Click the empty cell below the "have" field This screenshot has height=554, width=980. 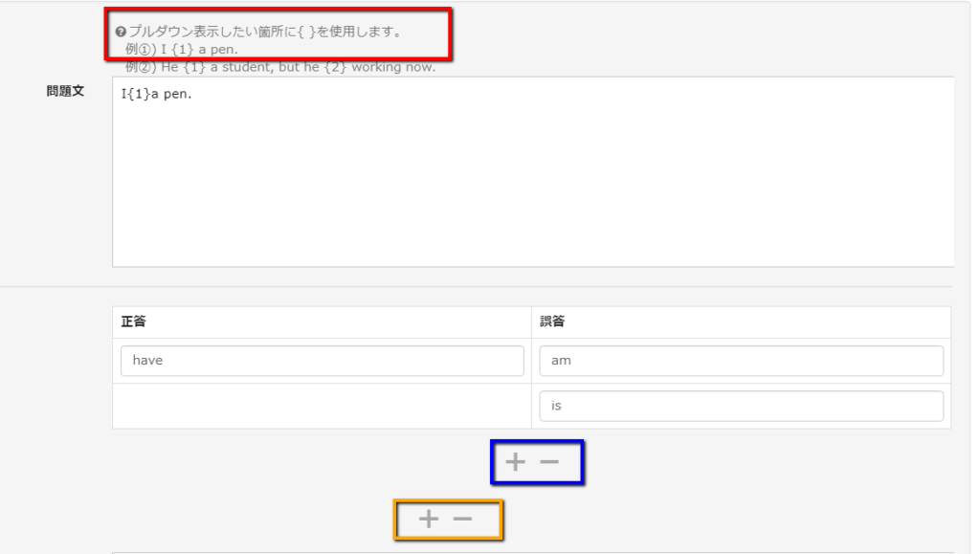click(x=322, y=406)
